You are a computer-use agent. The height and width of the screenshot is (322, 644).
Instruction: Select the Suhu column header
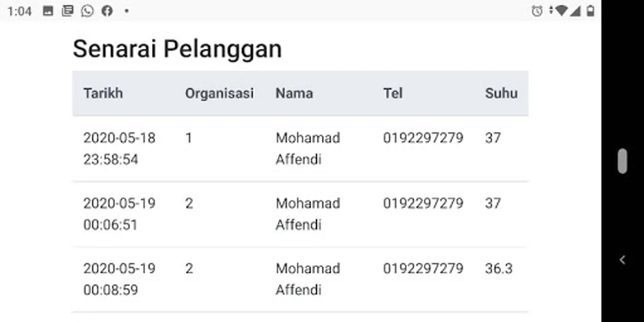click(x=501, y=93)
